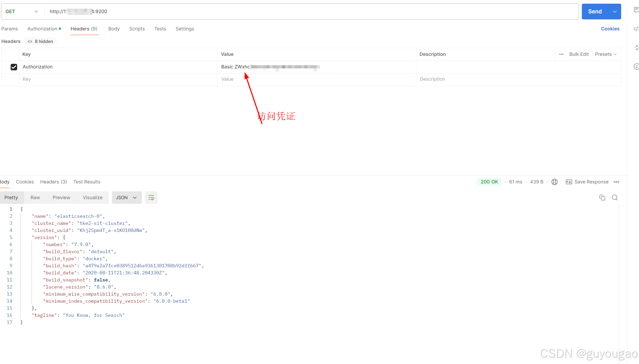Open the response Headers (3) tab
The height and width of the screenshot is (364, 639).
point(53,182)
